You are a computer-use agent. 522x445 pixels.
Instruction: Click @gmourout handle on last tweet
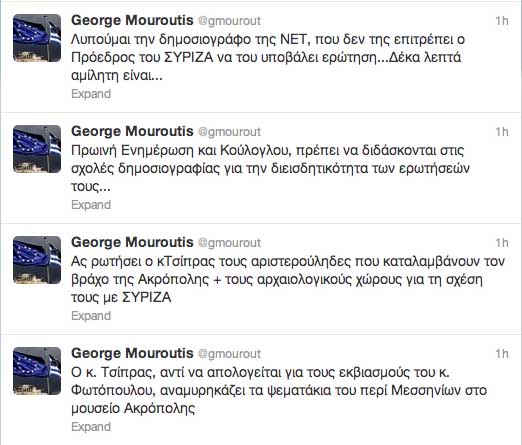229,354
